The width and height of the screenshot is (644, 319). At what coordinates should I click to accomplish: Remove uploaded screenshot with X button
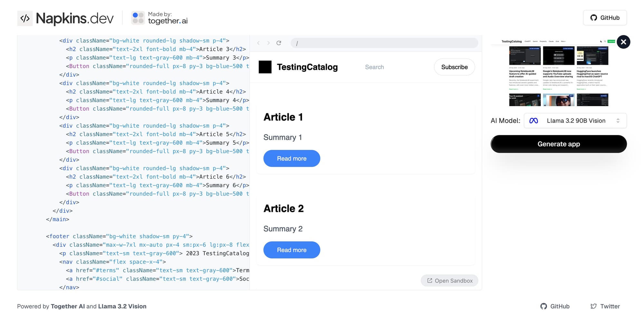click(623, 42)
